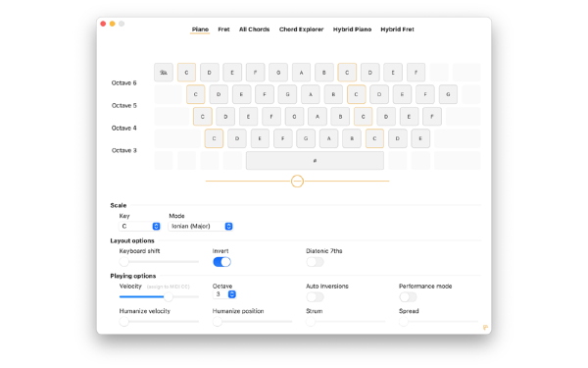This screenshot has height=368, width=588.
Task: Switch to the Fret tab
Action: pyautogui.click(x=223, y=29)
